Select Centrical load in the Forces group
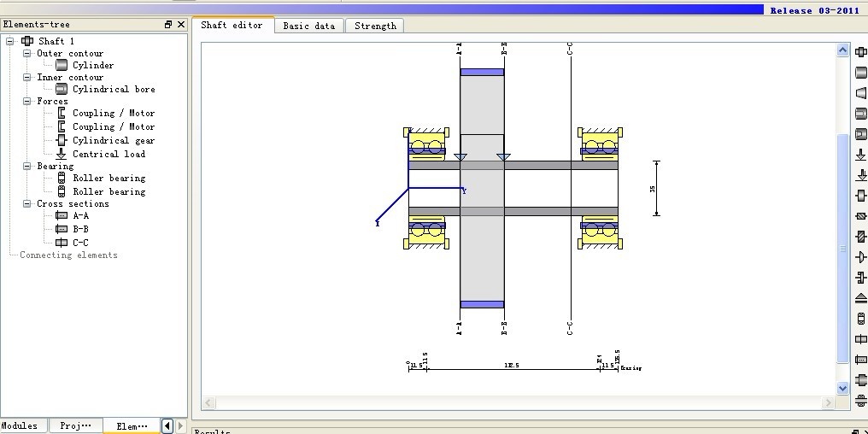 (109, 155)
